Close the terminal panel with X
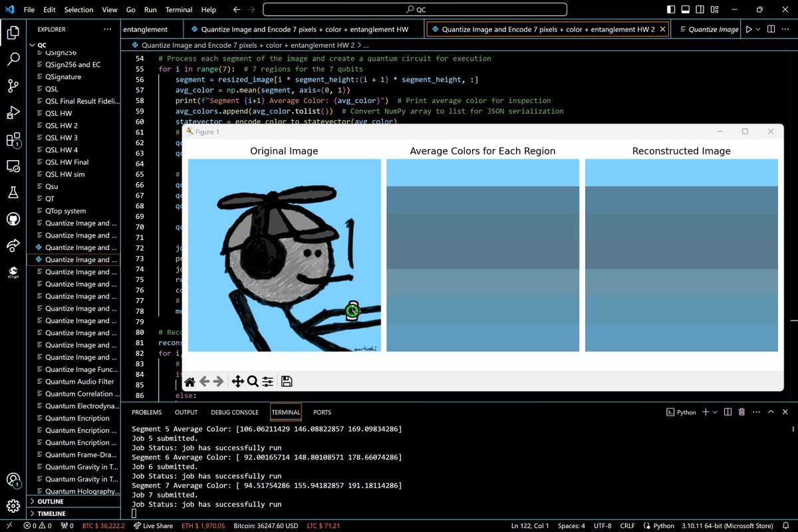 pyautogui.click(x=785, y=412)
